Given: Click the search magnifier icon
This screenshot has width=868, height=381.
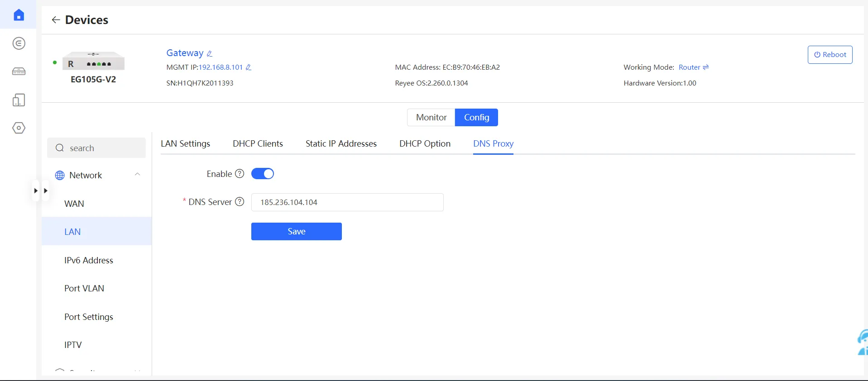Looking at the screenshot, I should [60, 148].
